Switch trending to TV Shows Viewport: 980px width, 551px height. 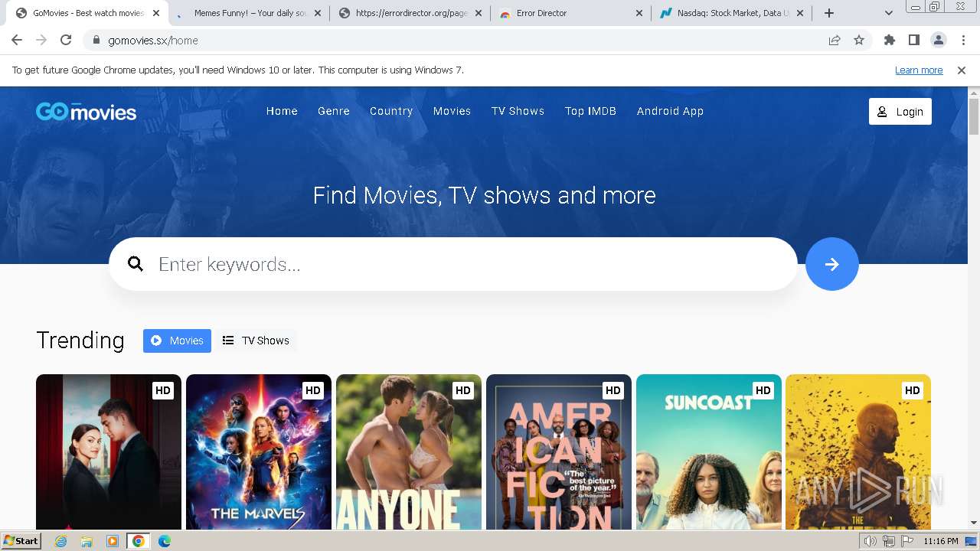click(x=256, y=341)
